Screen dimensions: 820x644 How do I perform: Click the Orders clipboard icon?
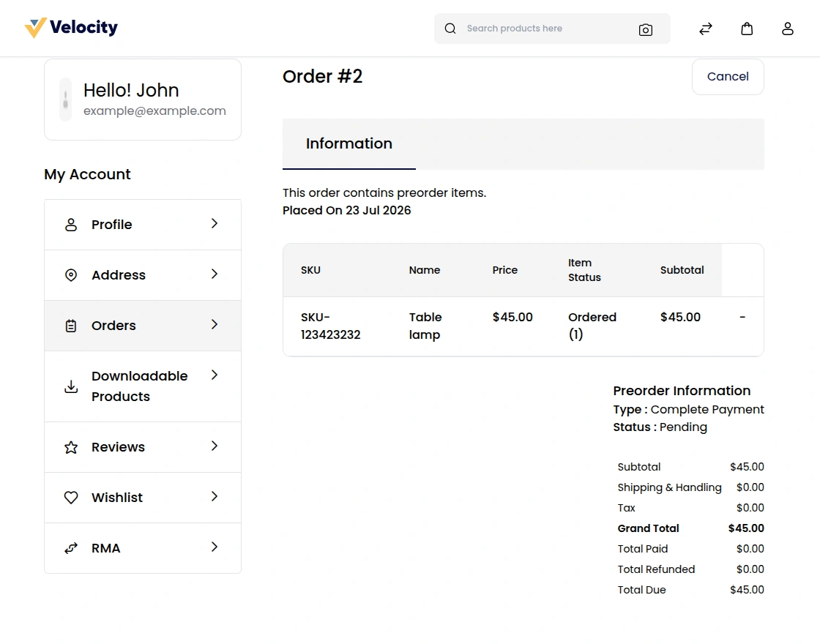(70, 326)
